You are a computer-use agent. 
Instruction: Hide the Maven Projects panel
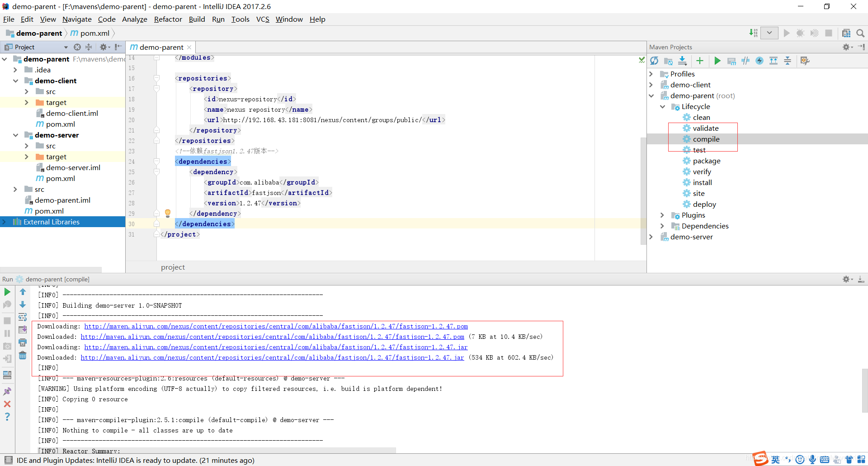click(861, 47)
